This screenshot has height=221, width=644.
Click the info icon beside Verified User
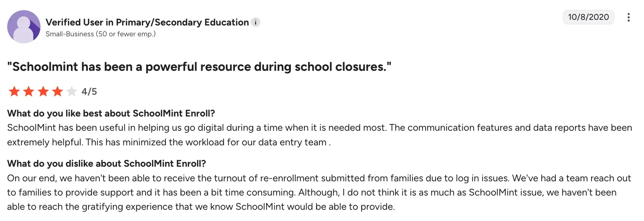[256, 22]
